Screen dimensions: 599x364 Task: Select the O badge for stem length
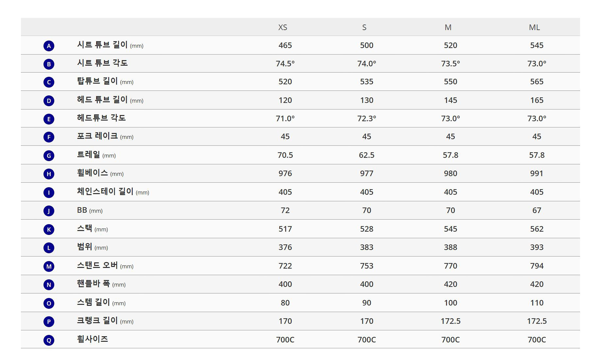click(49, 303)
